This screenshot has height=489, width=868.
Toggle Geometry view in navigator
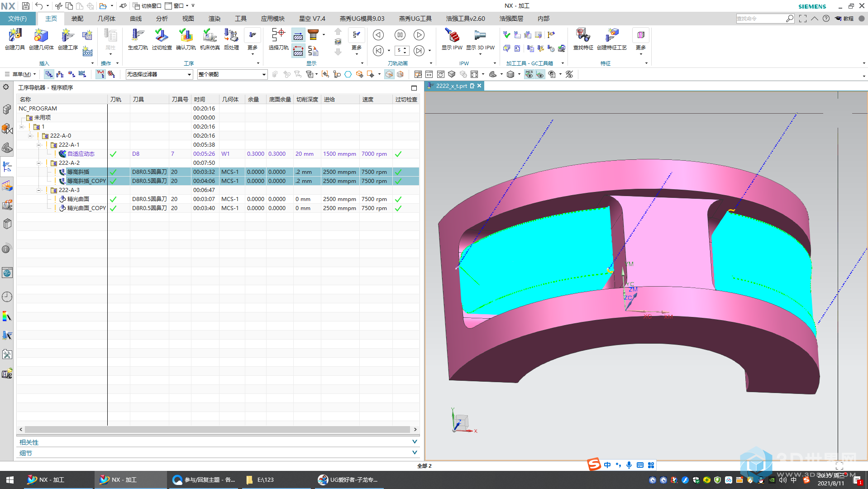point(72,74)
